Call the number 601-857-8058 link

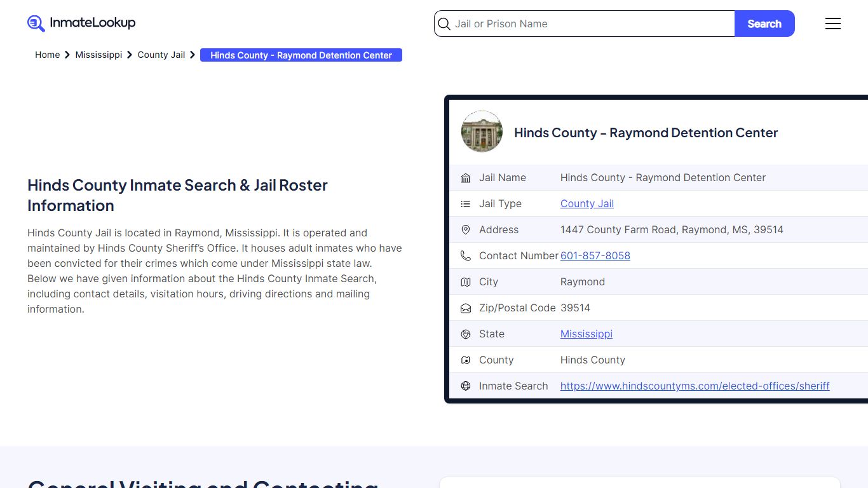(x=595, y=255)
